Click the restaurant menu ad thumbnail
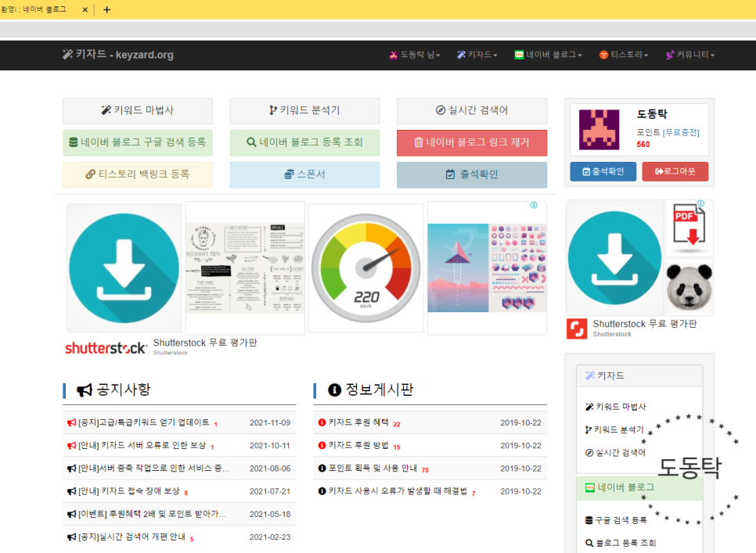The height and width of the screenshot is (553, 756). tap(246, 268)
